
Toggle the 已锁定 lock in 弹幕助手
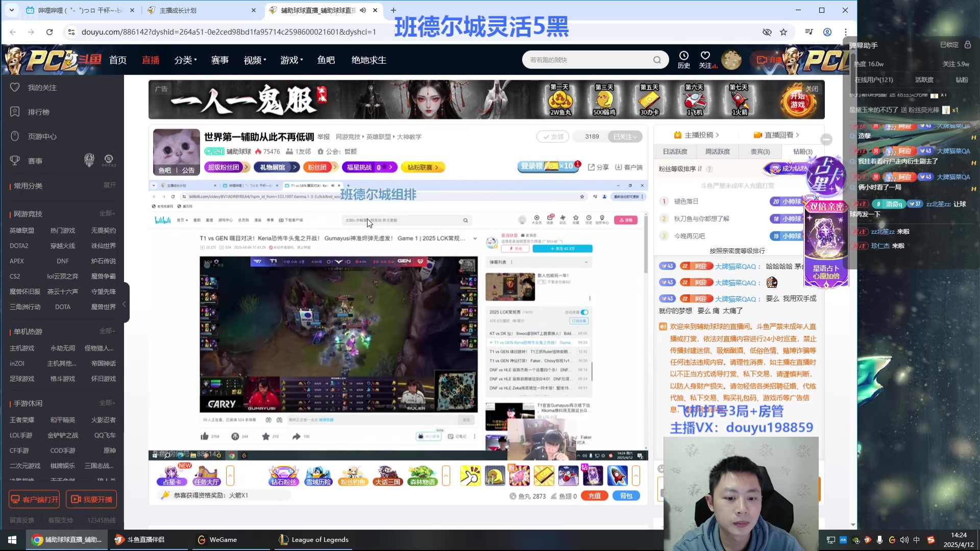pos(968,45)
